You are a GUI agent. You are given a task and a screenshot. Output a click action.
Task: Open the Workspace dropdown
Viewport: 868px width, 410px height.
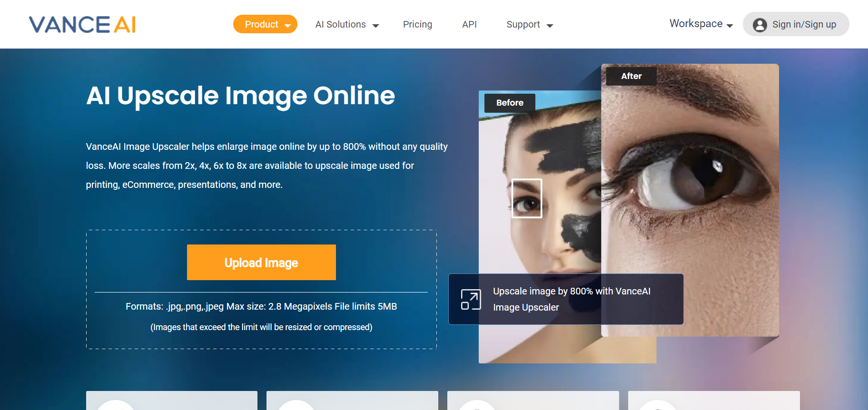pos(700,24)
